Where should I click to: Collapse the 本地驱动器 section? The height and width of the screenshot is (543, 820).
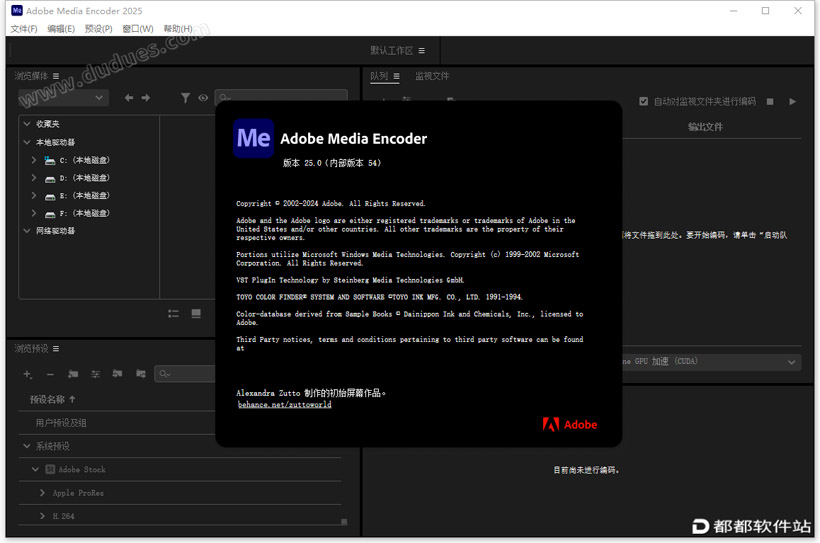pos(27,142)
